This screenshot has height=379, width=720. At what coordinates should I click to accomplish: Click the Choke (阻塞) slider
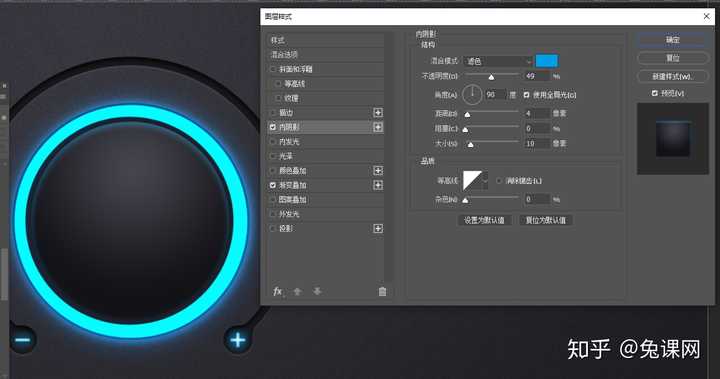492,128
